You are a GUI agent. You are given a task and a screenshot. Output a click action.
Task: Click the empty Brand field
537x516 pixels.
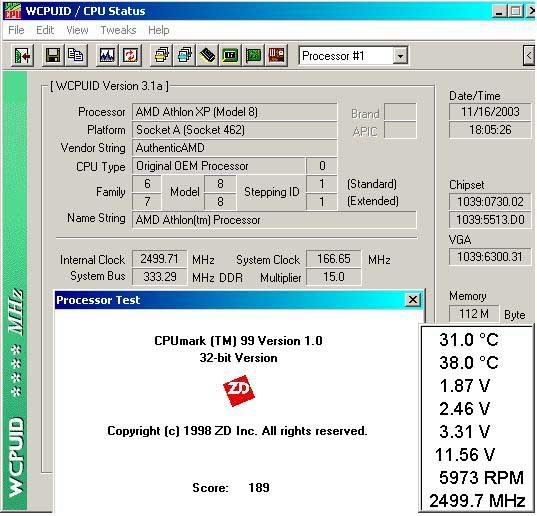point(400,112)
